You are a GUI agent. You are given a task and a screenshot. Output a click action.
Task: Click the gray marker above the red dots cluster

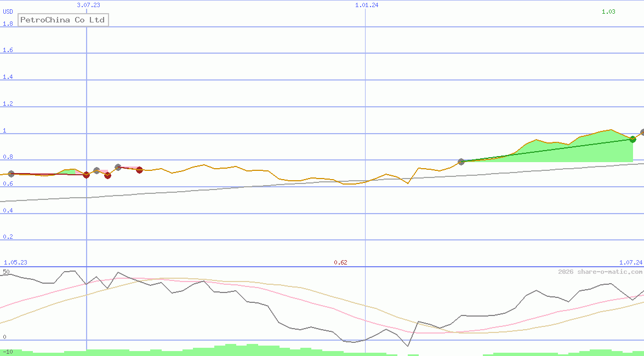click(x=117, y=167)
